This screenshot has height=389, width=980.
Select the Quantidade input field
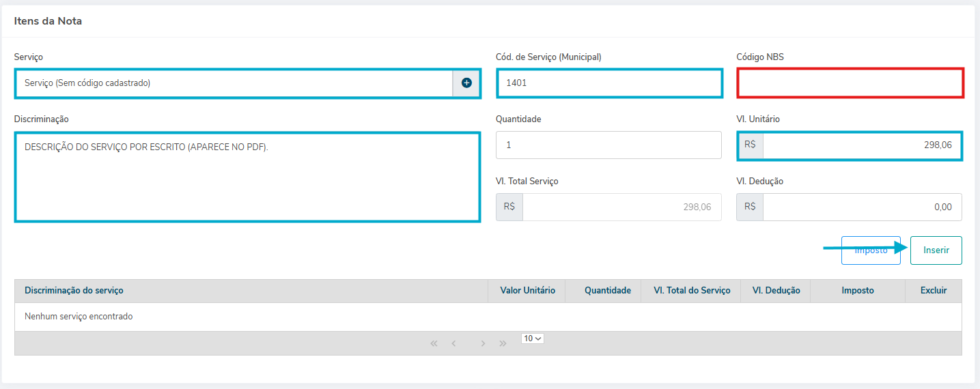608,145
